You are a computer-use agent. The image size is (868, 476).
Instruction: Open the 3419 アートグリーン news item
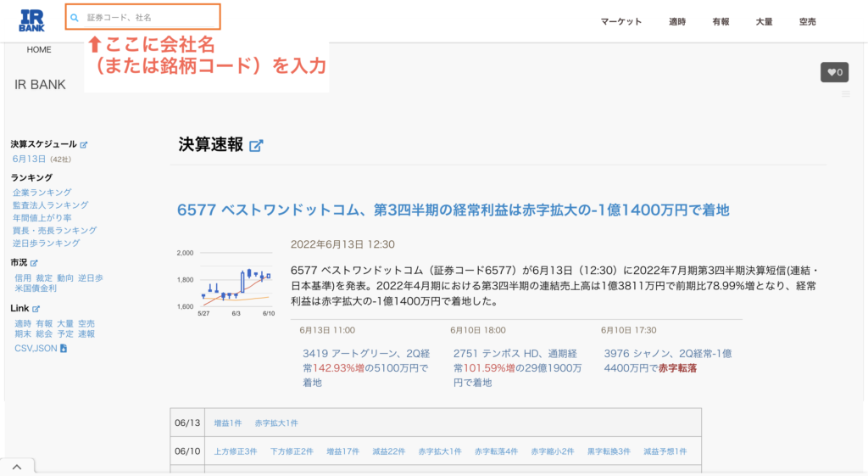tap(366, 368)
